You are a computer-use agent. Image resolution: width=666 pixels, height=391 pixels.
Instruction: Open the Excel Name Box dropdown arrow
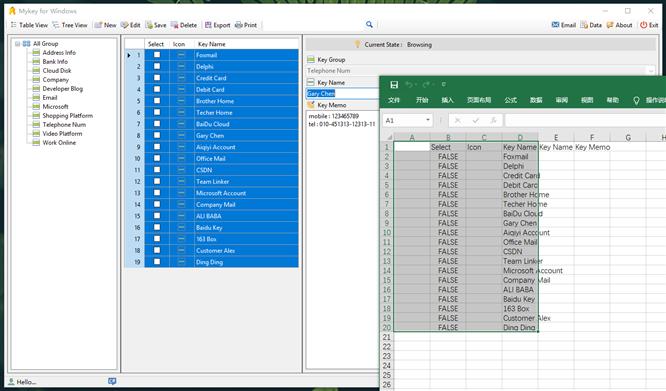pos(428,120)
